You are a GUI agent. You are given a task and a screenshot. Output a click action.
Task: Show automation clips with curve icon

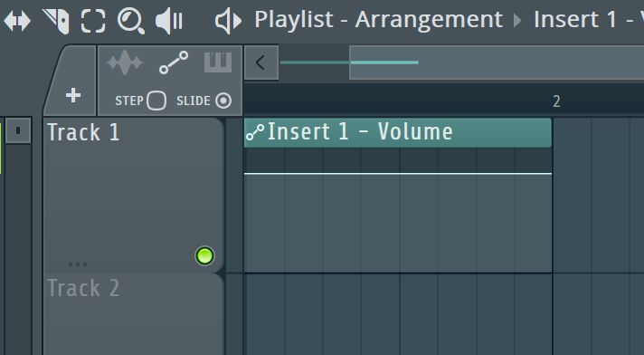tap(174, 62)
